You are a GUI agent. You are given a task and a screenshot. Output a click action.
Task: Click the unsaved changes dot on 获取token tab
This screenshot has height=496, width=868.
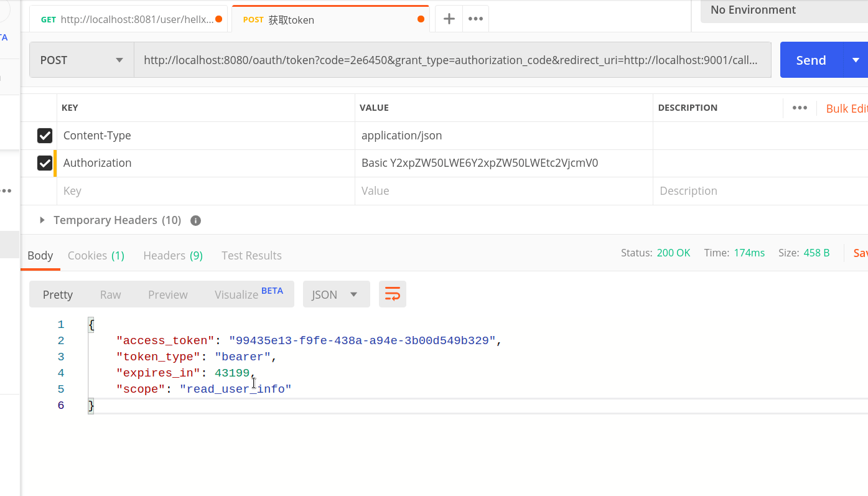click(x=419, y=19)
